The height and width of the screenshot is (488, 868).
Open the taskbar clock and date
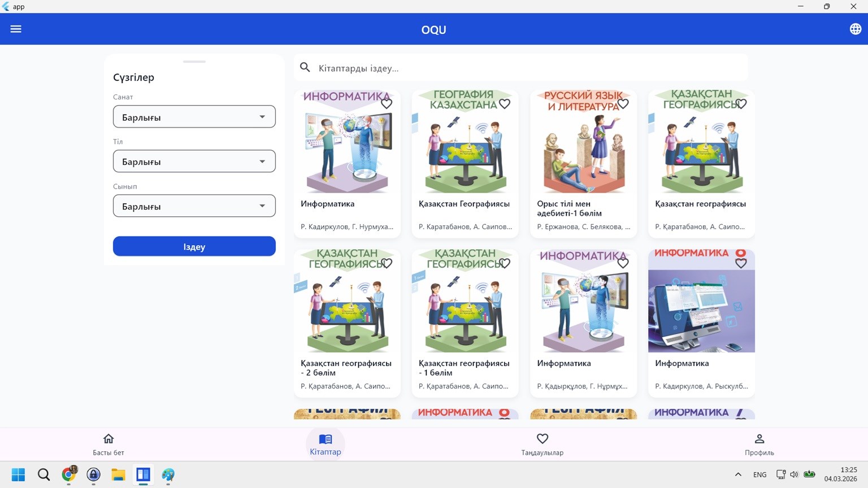[x=841, y=474]
